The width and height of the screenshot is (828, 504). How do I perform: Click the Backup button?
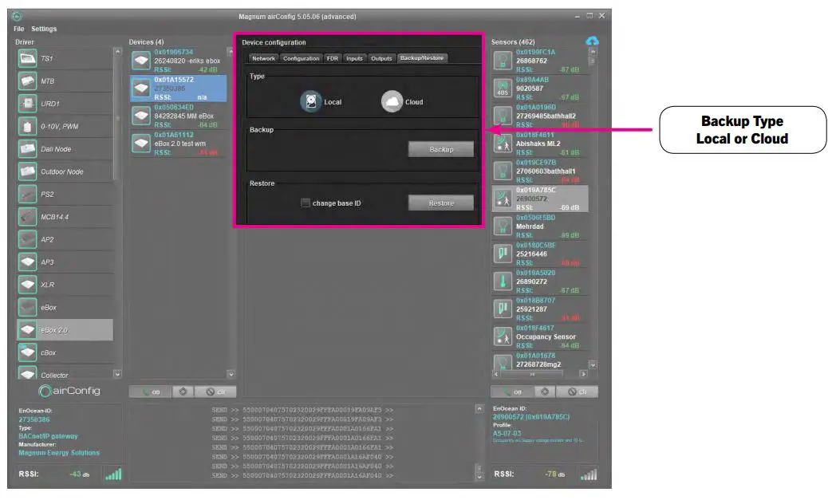(x=441, y=149)
